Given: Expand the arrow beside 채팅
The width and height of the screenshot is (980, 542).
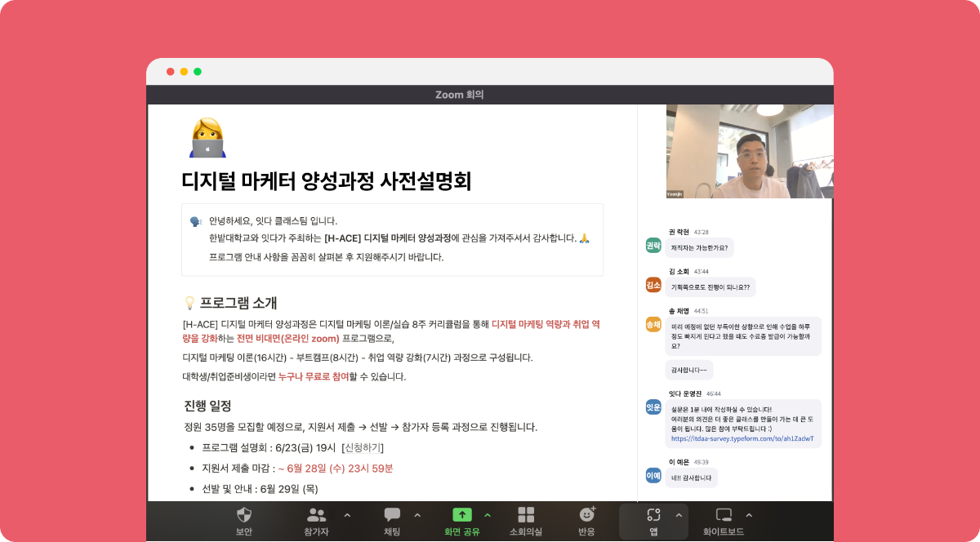Looking at the screenshot, I should [417, 515].
